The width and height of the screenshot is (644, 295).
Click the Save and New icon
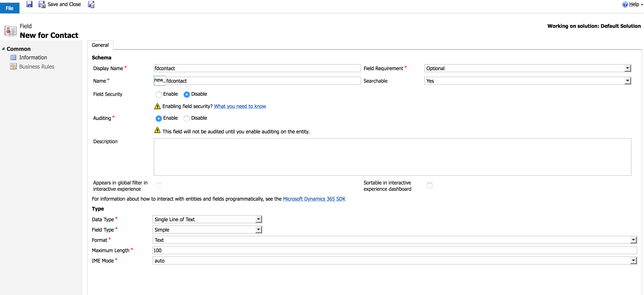tap(91, 4)
